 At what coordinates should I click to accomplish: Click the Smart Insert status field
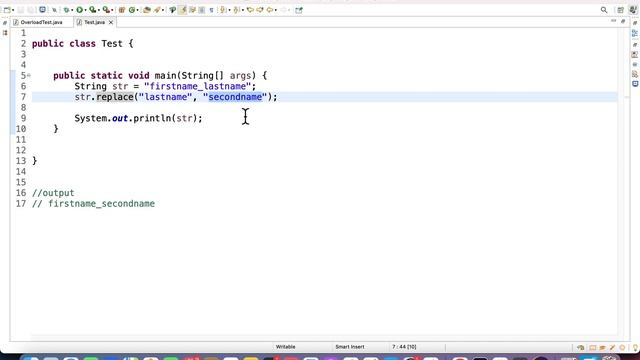pos(350,347)
